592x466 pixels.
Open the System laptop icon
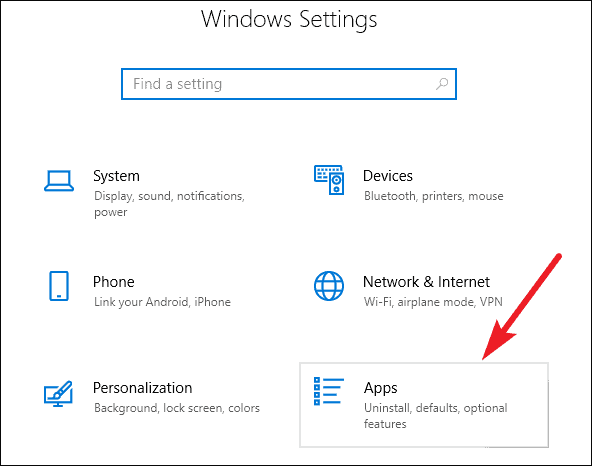(59, 181)
